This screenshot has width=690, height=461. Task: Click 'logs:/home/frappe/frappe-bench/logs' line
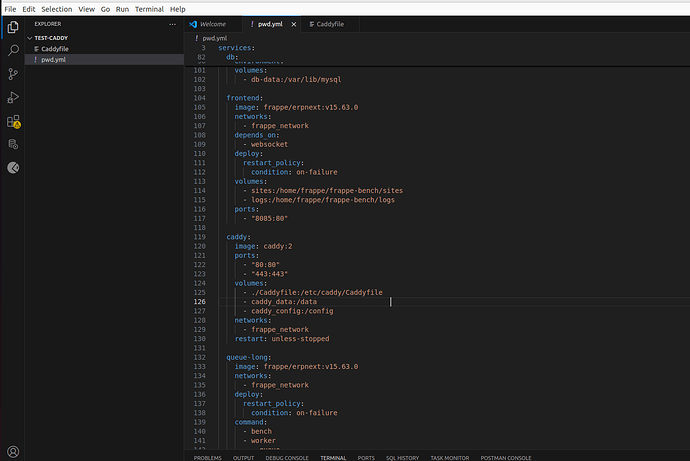coord(323,200)
